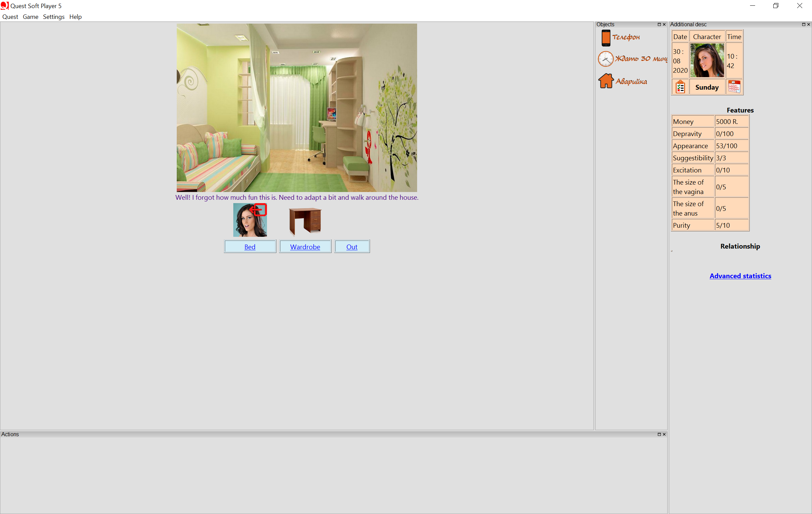Screen dimensions: 812x514
Task: Click the statistics/table icon in Additional desc
Action: point(680,87)
